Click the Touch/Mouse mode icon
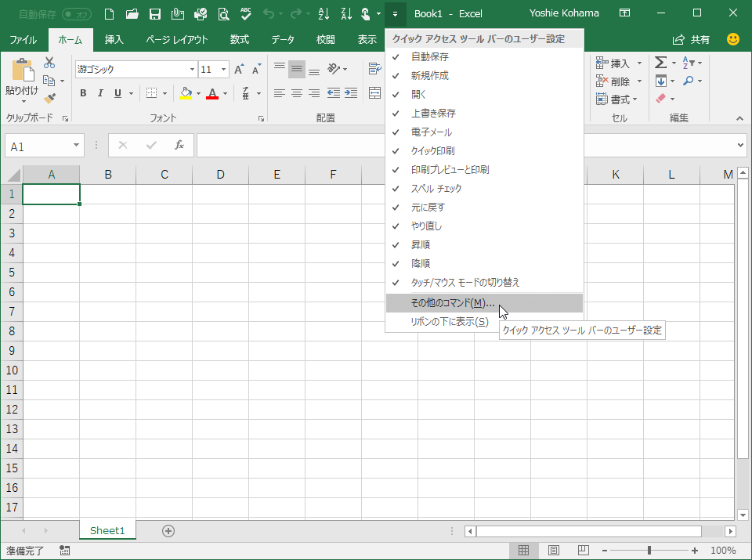 point(366,14)
